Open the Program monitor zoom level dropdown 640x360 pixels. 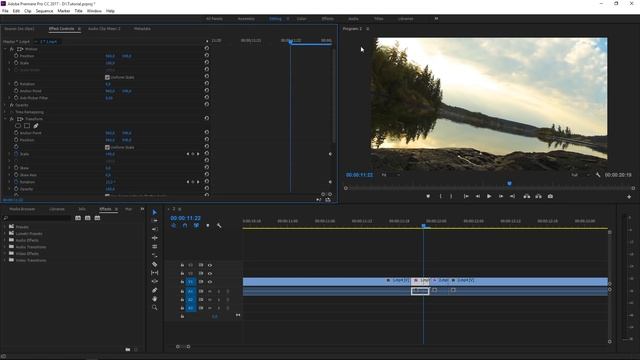coord(390,175)
